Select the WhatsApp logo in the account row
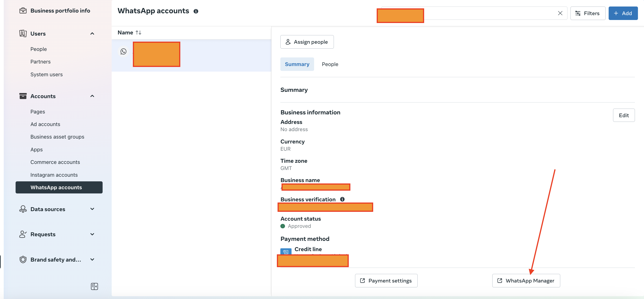This screenshot has width=644, height=299. (x=124, y=51)
